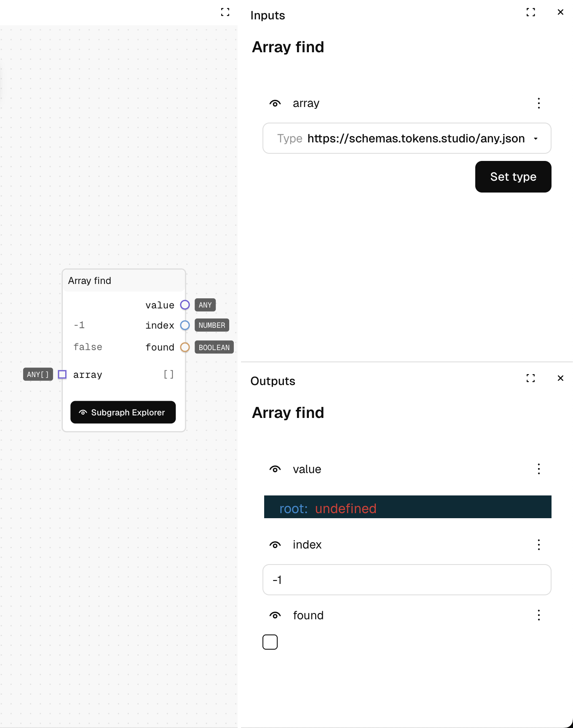Close the Outputs panel
Viewport: 573px width, 728px height.
click(560, 378)
